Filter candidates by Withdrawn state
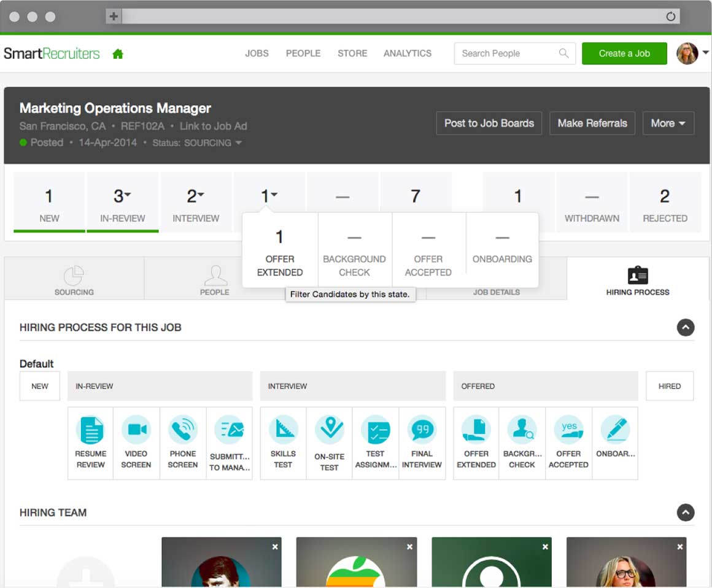Image resolution: width=712 pixels, height=588 pixels. coord(592,202)
